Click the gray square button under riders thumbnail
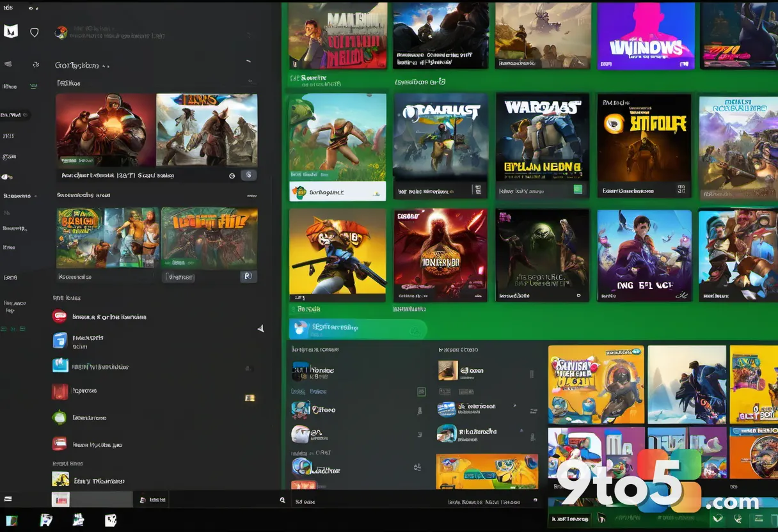778x532 pixels. click(249, 175)
